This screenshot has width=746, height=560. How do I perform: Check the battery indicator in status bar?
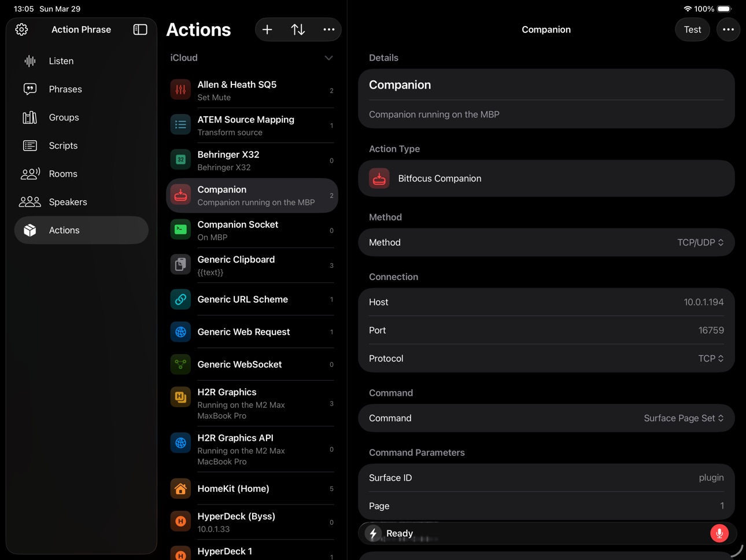click(724, 9)
